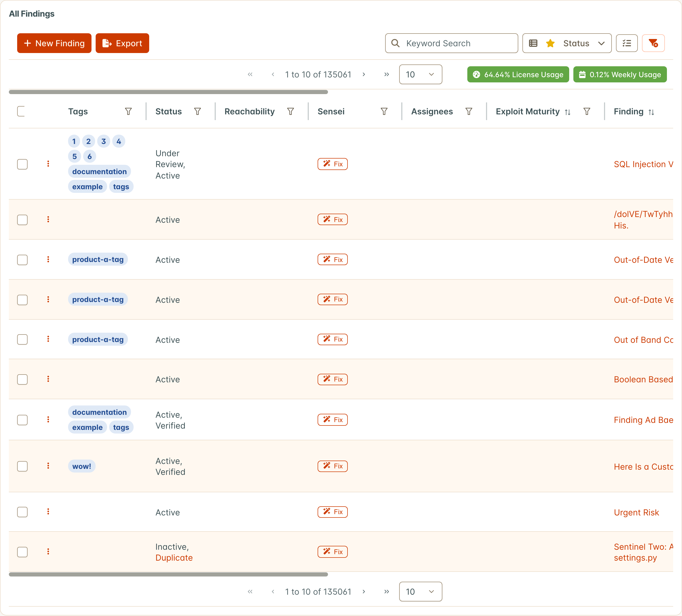682x616 pixels.
Task: Clear all filters with red funnel icon
Action: click(x=653, y=43)
